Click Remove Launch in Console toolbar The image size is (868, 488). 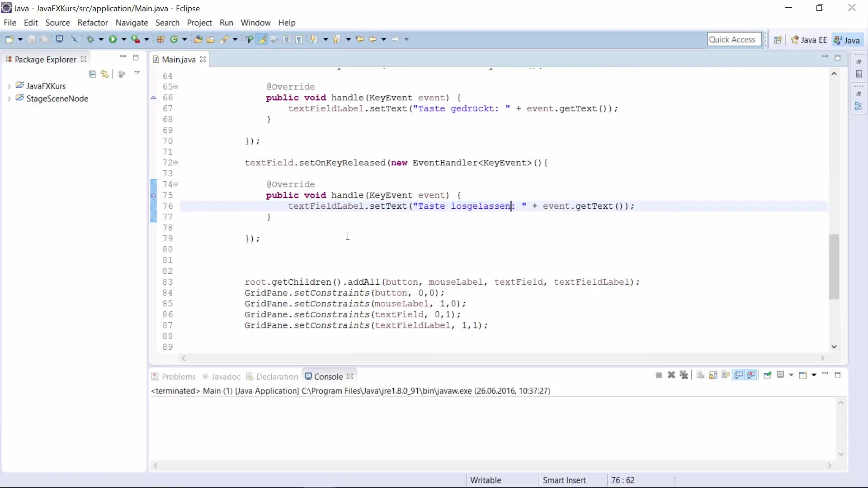tap(671, 375)
